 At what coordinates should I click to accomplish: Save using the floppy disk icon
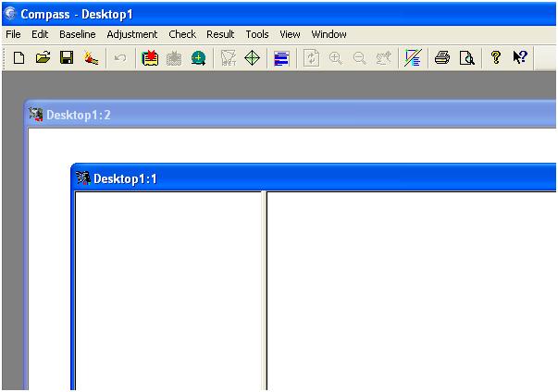(x=67, y=58)
